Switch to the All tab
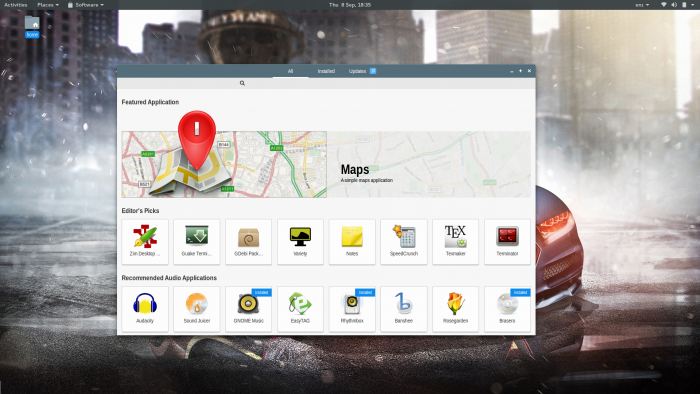 [290, 71]
